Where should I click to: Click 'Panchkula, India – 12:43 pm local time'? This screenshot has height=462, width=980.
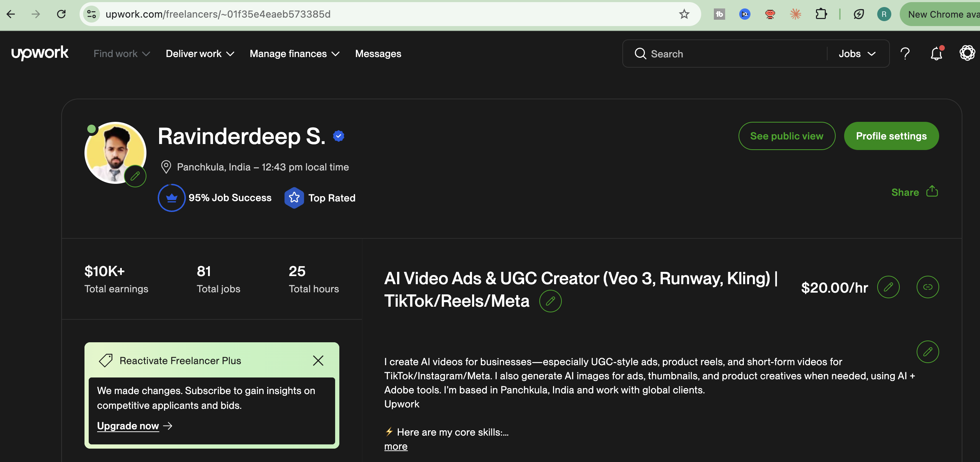point(263,167)
